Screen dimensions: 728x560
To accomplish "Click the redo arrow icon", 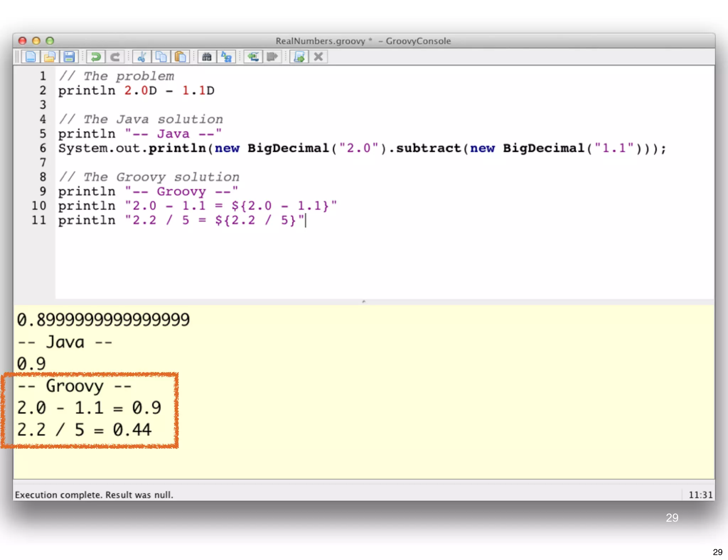I will click(x=115, y=57).
